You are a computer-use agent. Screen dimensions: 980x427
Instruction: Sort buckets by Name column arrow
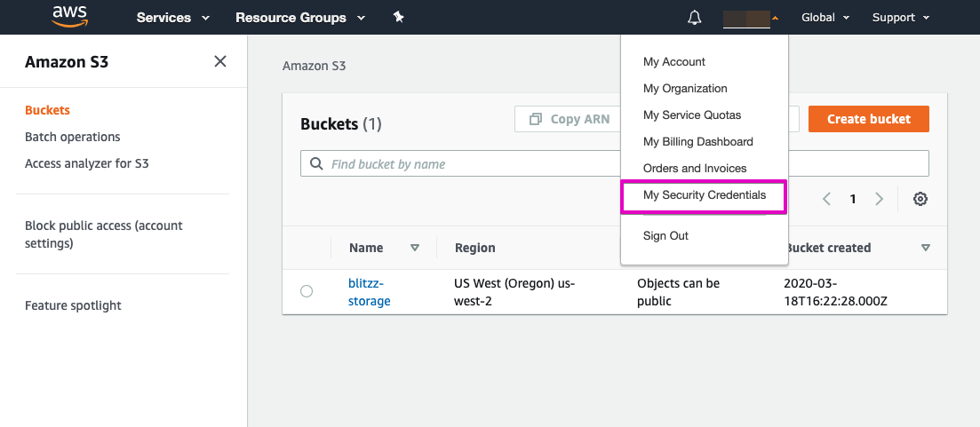(414, 248)
